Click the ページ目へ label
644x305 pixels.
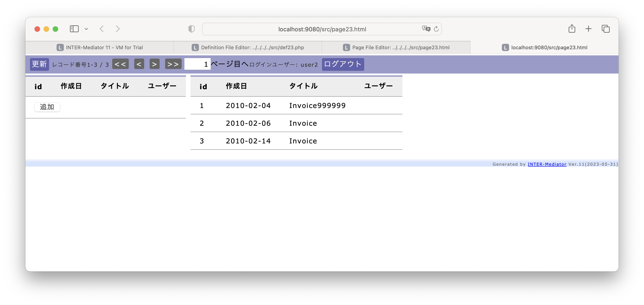[230, 64]
